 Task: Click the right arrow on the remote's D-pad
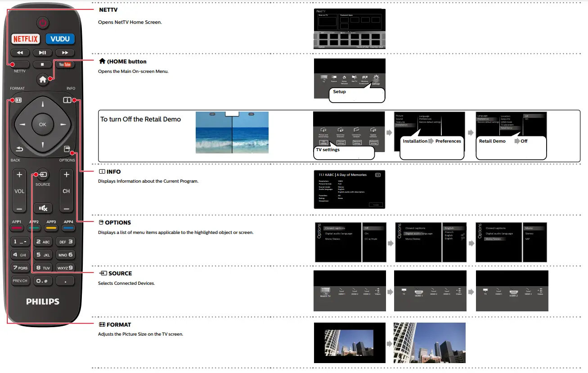point(63,125)
